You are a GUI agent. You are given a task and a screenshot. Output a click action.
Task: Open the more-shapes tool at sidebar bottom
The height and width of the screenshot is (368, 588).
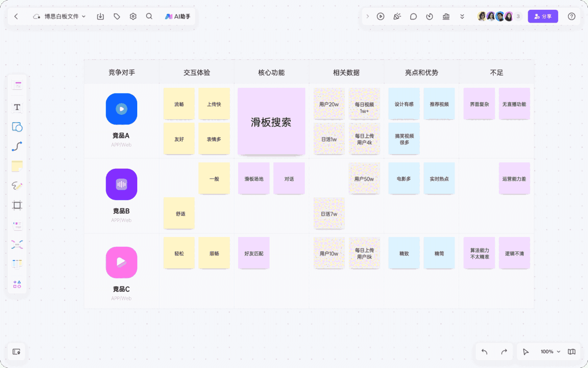tap(17, 284)
